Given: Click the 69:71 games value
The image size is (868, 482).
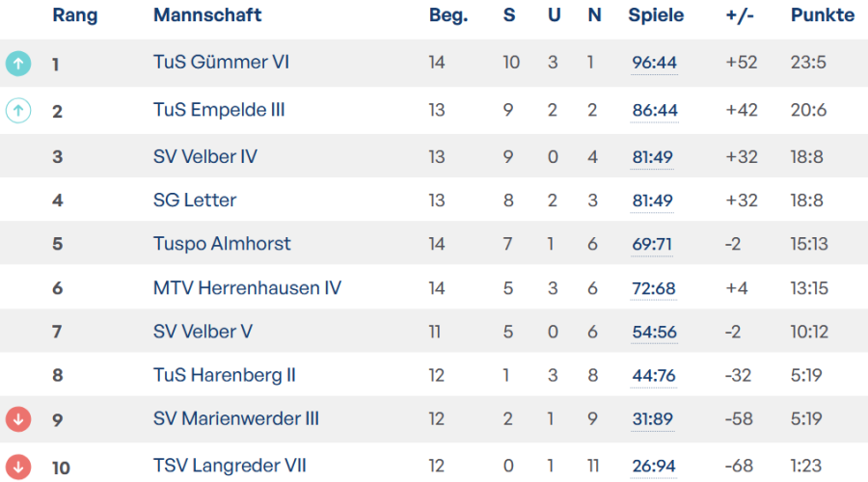Looking at the screenshot, I should 652,245.
